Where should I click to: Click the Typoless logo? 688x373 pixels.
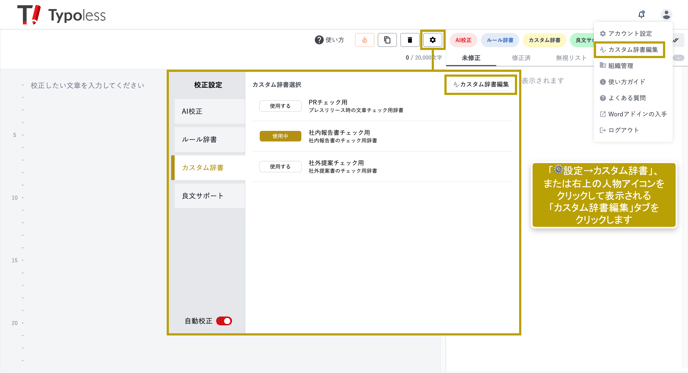coord(61,15)
